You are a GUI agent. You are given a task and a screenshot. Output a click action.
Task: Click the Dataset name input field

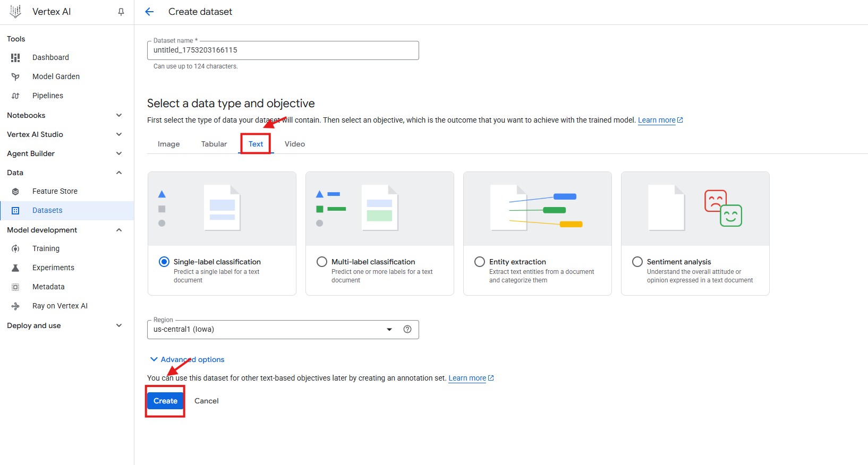tap(283, 50)
